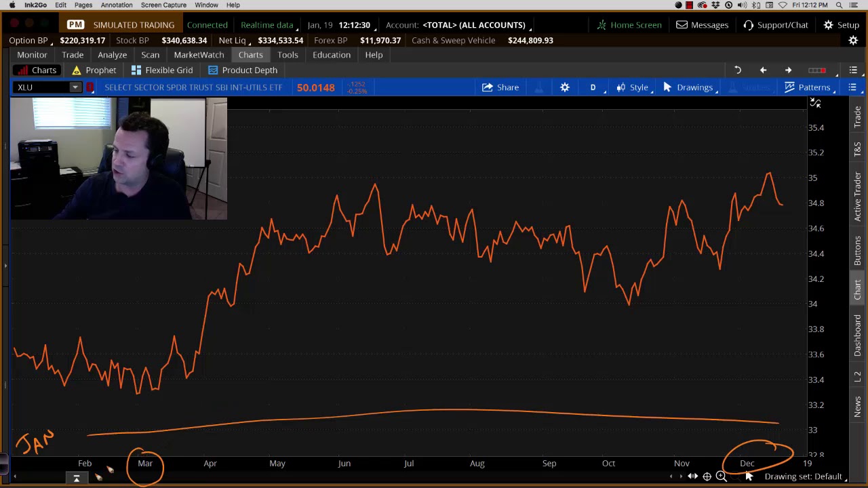
Task: Expand the lower panel arrow button
Action: tap(76, 479)
